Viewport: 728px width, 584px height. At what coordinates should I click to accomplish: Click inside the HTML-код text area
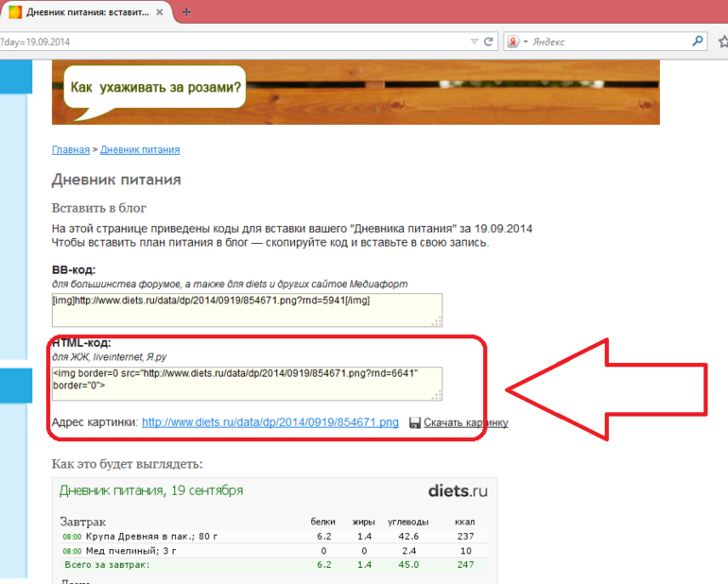pyautogui.click(x=247, y=384)
